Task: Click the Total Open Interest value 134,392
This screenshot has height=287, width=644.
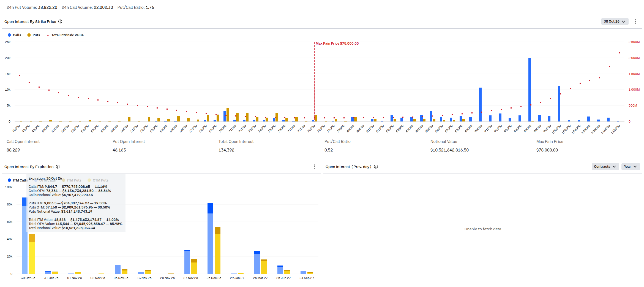Action: [x=227, y=150]
